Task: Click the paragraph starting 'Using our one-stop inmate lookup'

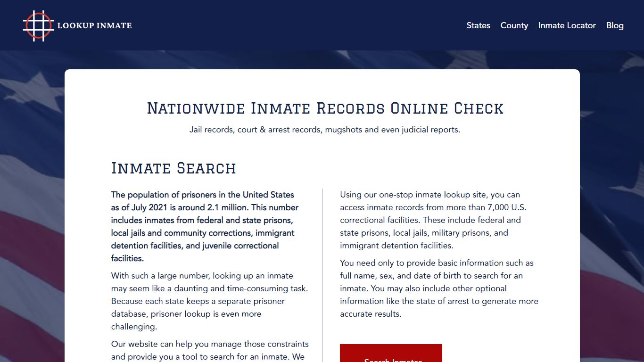Action: [x=434, y=220]
